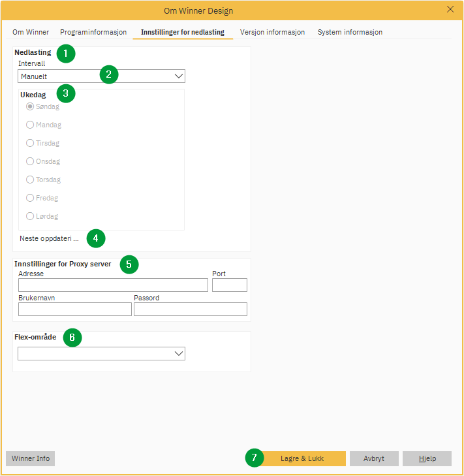
Task: Open Hjelp from the bottom buttons
Action: [427, 458]
